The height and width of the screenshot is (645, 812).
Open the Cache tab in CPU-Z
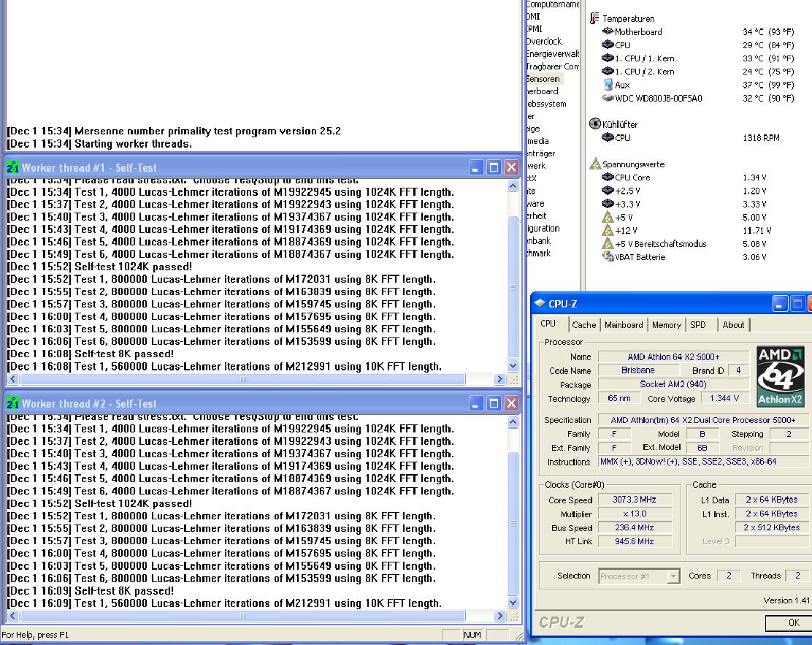[x=583, y=325]
